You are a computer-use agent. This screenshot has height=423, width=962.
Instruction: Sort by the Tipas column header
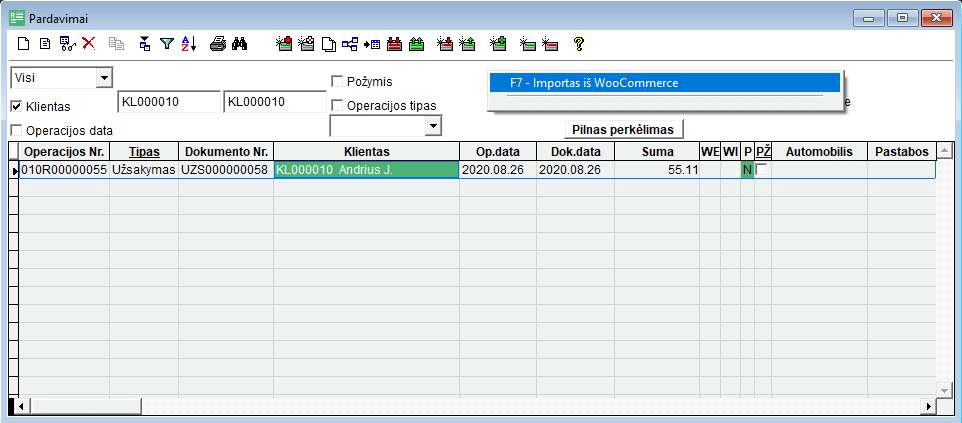pos(144,151)
